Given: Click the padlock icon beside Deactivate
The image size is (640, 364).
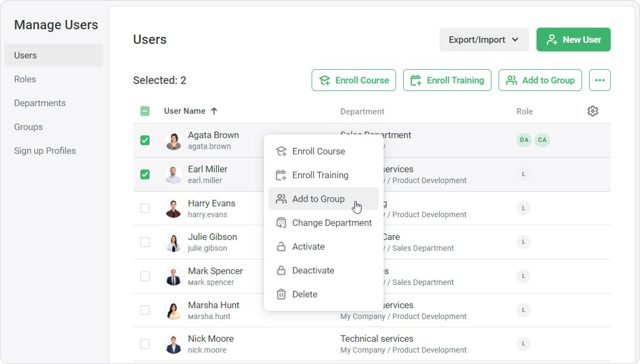Looking at the screenshot, I should 281,270.
